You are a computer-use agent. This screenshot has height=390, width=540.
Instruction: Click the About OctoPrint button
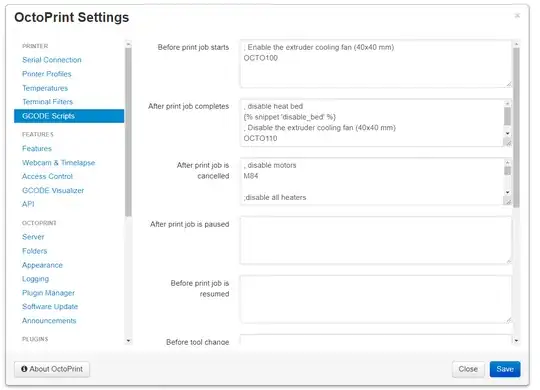click(x=52, y=369)
